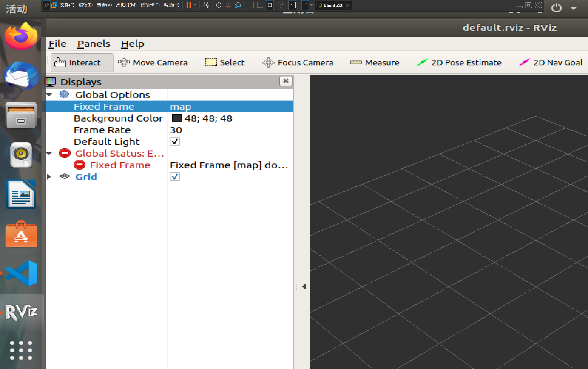This screenshot has width=588, height=369.
Task: Click the send Ctrl+Alt+Del icon
Action: (x=206, y=5)
